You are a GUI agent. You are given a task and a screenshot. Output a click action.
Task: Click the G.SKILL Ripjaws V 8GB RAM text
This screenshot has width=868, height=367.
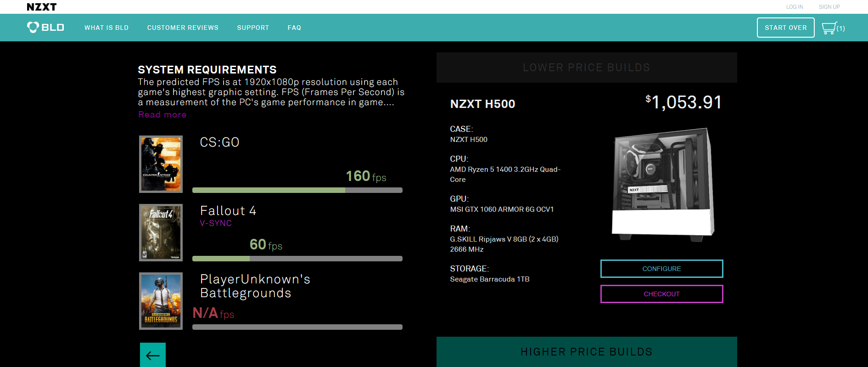504,244
